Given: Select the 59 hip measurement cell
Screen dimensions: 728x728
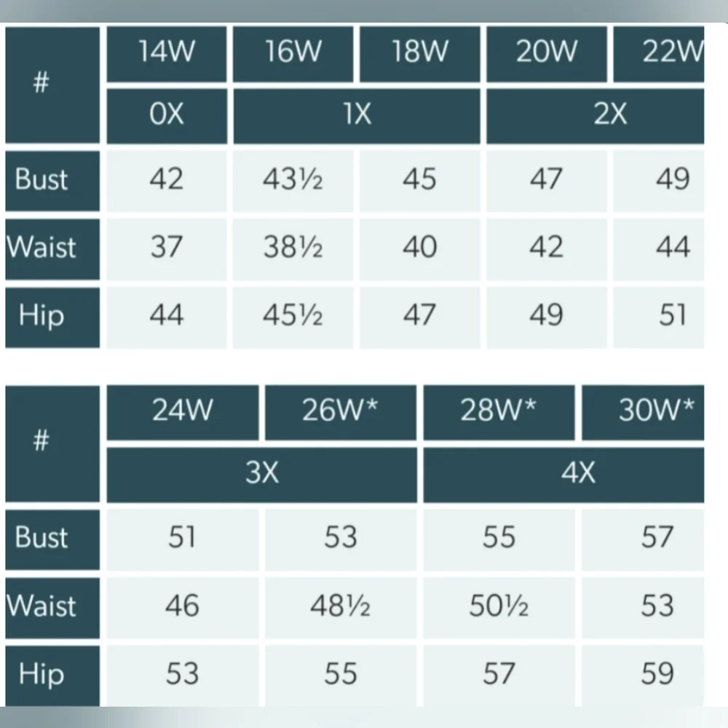Looking at the screenshot, I should pyautogui.click(x=643, y=676).
